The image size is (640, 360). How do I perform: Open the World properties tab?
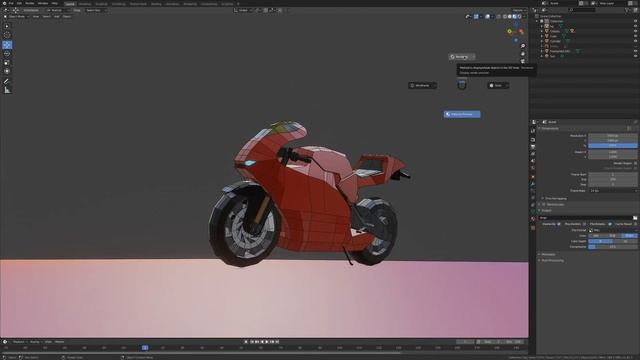click(x=533, y=168)
